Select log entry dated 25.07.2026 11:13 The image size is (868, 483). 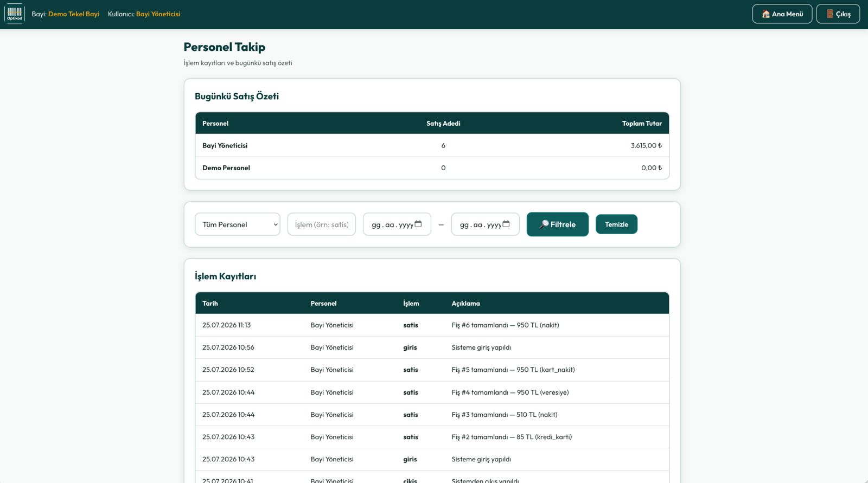[x=432, y=325]
